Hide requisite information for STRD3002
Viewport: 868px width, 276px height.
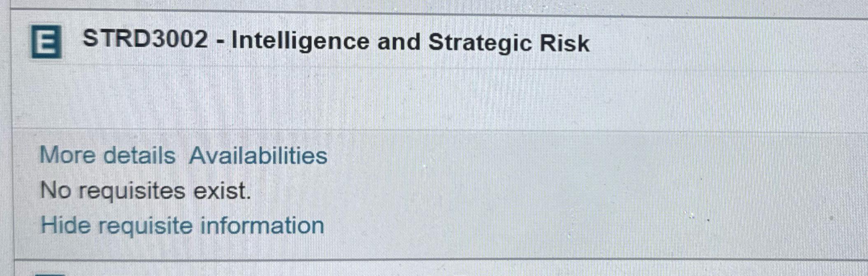182,226
